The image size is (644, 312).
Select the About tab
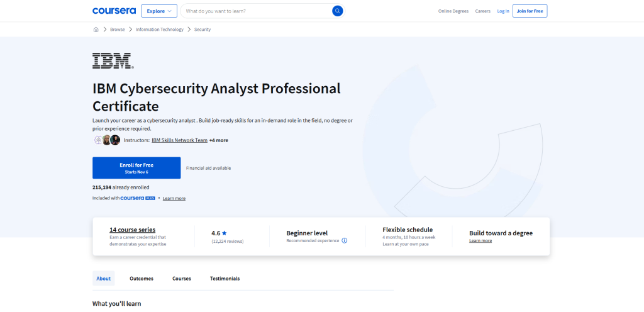tap(104, 278)
